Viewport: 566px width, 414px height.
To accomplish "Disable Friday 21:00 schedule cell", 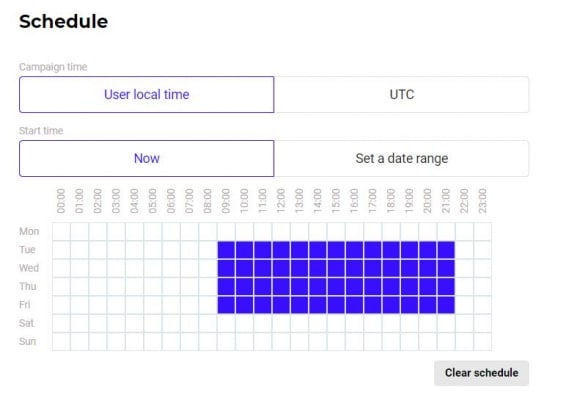I will coord(446,305).
